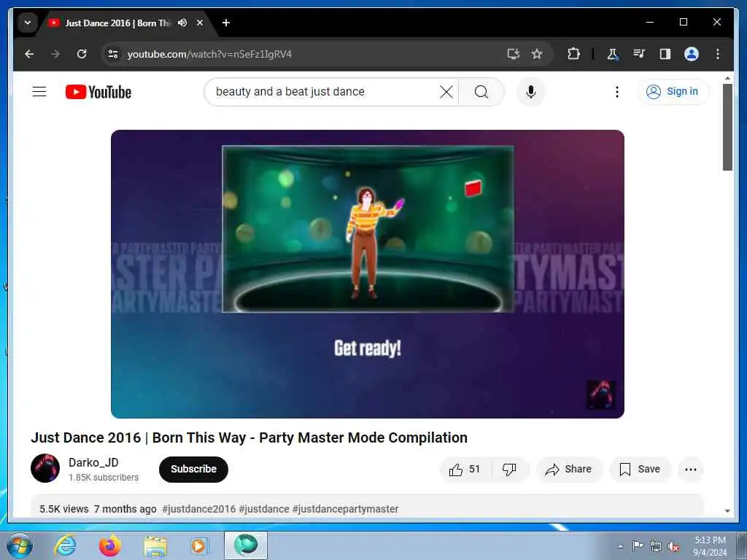Click the active browser taskbar button

pos(246,545)
